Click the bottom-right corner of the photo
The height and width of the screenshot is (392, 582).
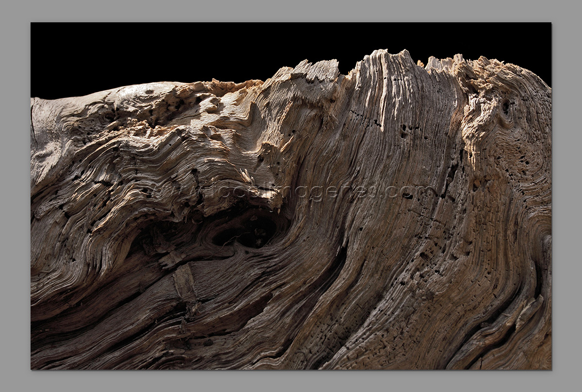(x=550, y=369)
